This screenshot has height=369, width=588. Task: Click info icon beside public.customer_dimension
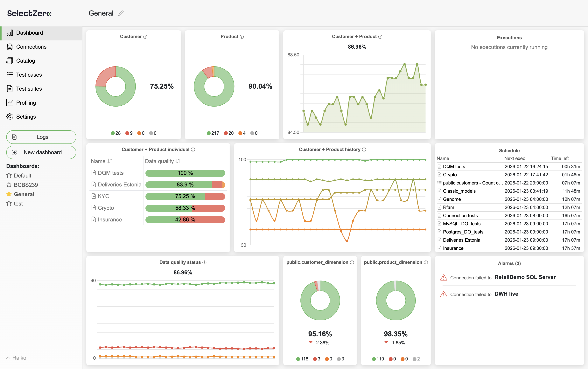tap(352, 262)
